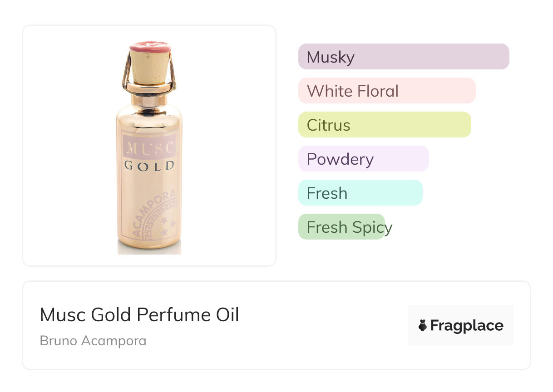Click the Fresh Spicy accord bar
The image size is (553, 392).
(341, 227)
